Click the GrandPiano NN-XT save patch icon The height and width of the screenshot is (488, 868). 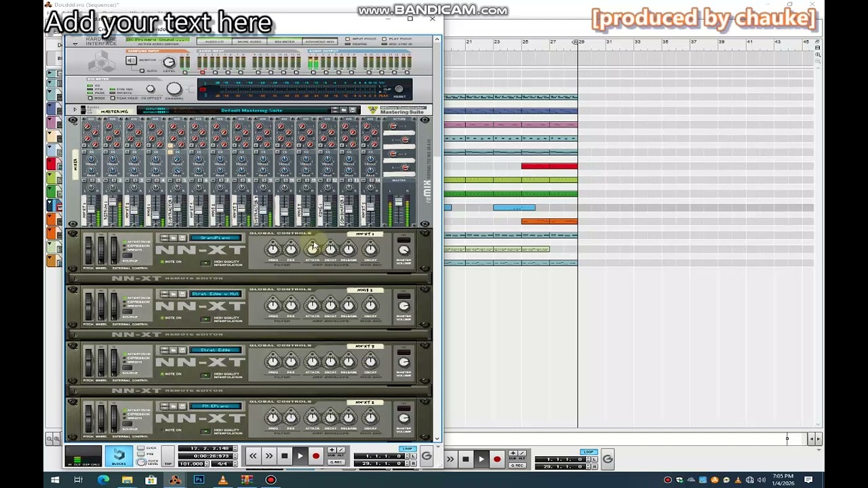pyautogui.click(x=182, y=238)
